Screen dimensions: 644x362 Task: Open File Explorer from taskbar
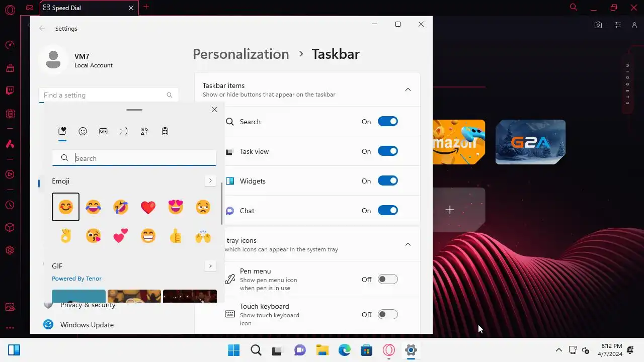pos(322,350)
